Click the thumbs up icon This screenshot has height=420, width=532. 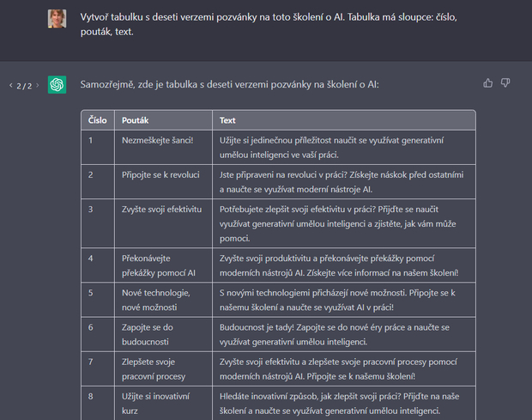coord(488,83)
